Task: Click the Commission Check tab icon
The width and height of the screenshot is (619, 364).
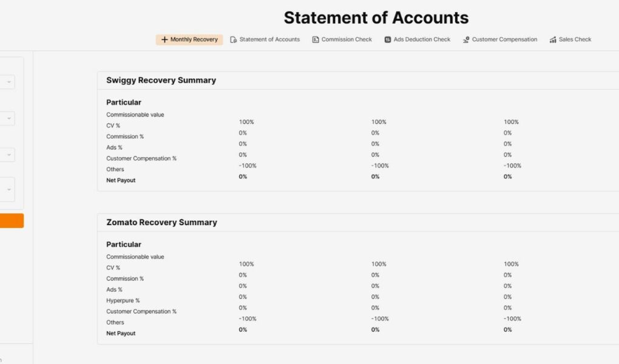Action: click(x=316, y=40)
